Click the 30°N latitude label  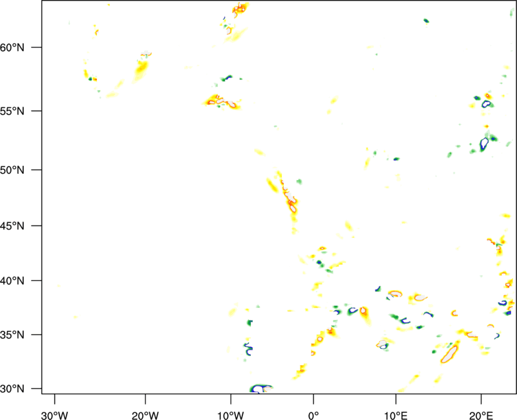click(12, 389)
